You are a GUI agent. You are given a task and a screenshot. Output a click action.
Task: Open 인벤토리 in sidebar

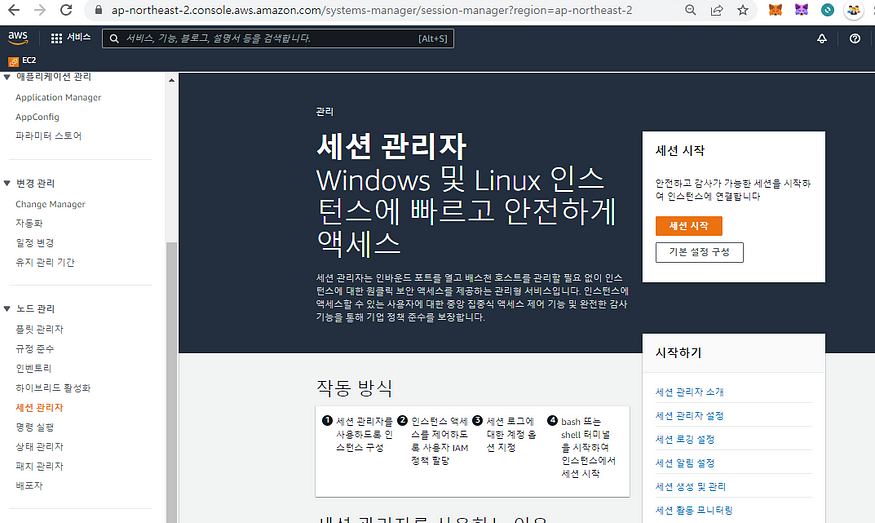(33, 368)
